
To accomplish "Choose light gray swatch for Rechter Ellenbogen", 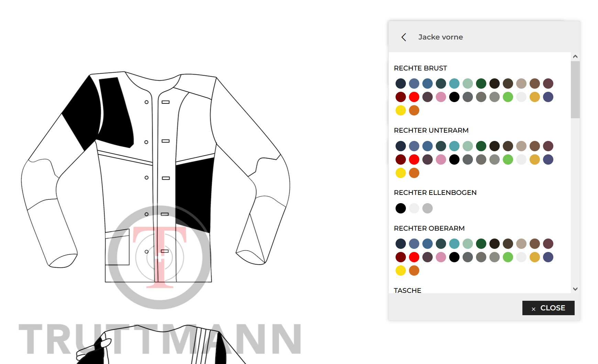I will pyautogui.click(x=428, y=208).
